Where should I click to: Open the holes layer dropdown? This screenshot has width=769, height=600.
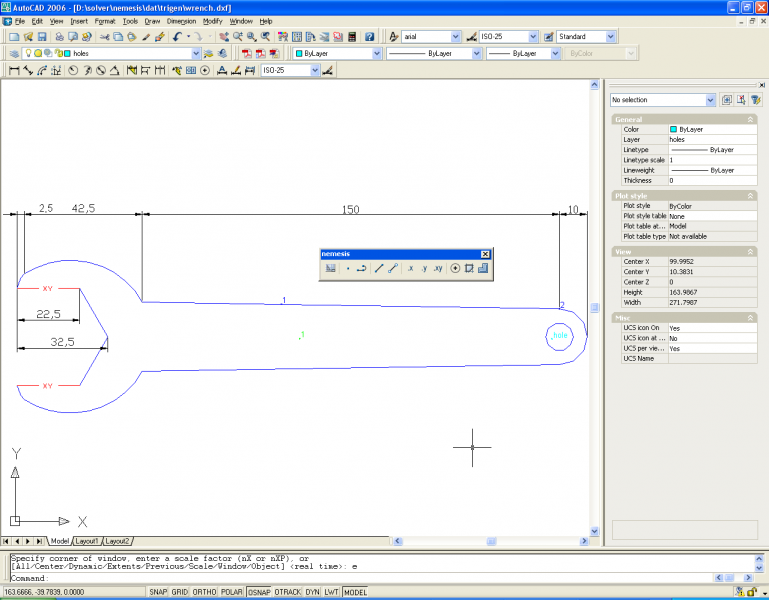point(196,54)
